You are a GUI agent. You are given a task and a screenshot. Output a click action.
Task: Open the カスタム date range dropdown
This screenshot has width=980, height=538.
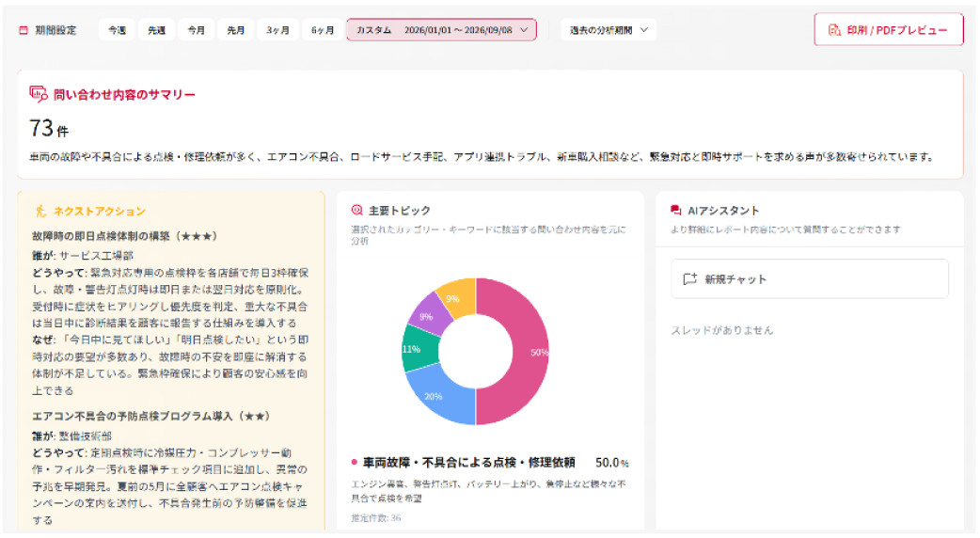(441, 30)
